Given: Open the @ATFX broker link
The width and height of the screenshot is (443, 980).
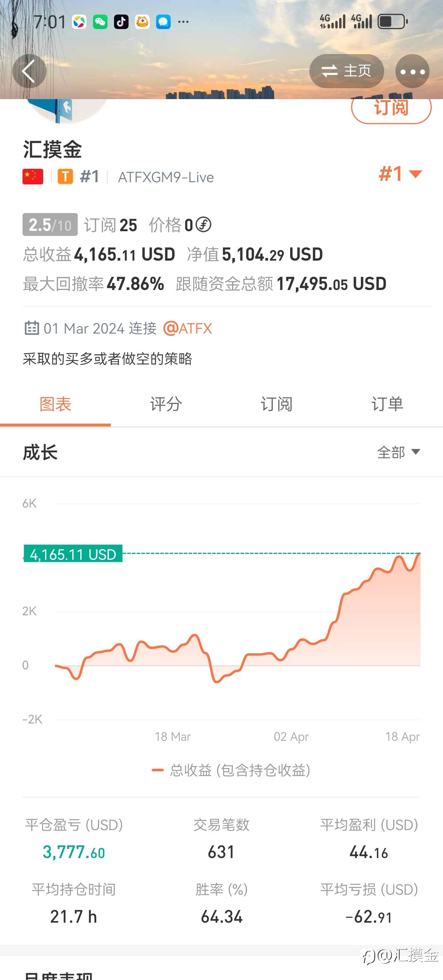Looking at the screenshot, I should pyautogui.click(x=188, y=328).
